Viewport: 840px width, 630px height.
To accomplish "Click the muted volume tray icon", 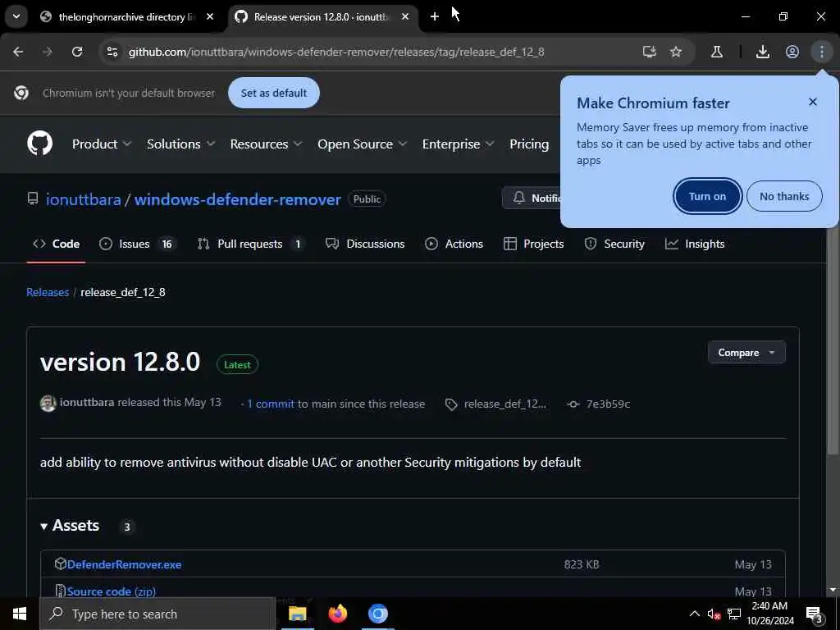I will pos(714,614).
